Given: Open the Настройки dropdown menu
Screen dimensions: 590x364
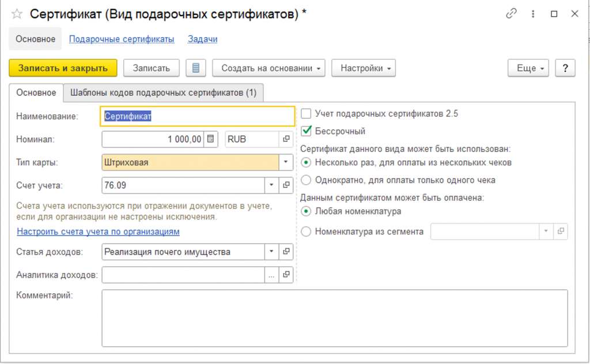Looking at the screenshot, I should [364, 68].
